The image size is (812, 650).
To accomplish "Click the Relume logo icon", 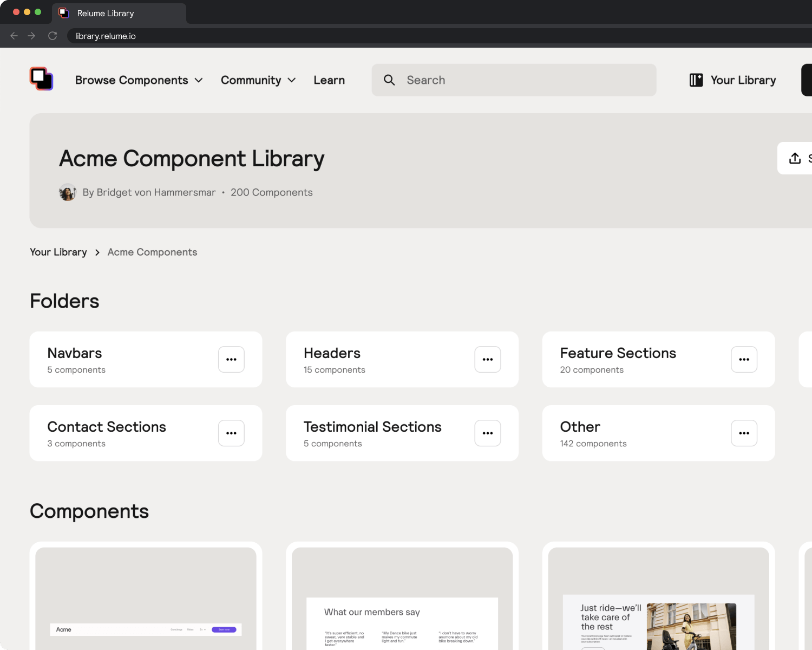I will pyautogui.click(x=41, y=79).
